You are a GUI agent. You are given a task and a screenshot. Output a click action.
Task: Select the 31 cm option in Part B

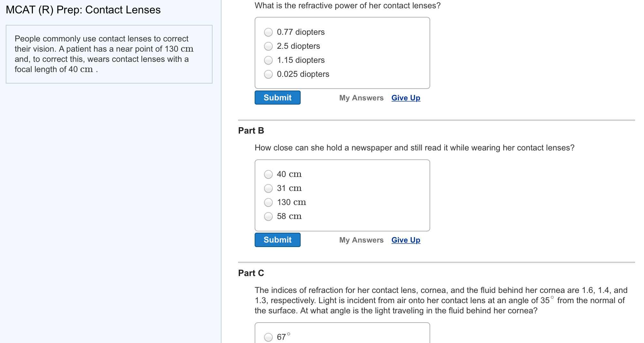coord(268,188)
